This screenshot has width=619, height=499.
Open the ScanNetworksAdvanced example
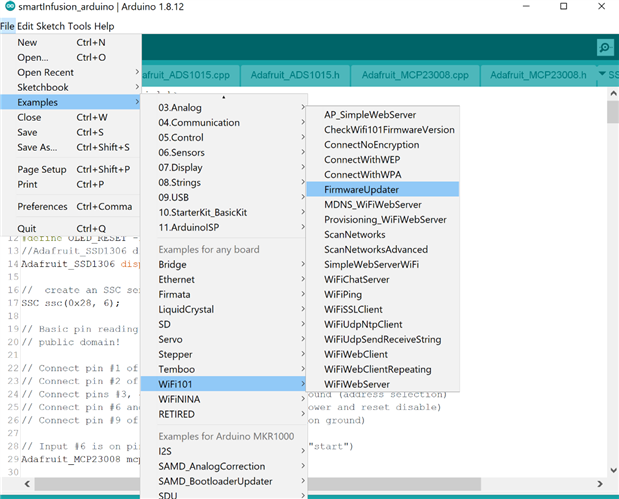(375, 250)
